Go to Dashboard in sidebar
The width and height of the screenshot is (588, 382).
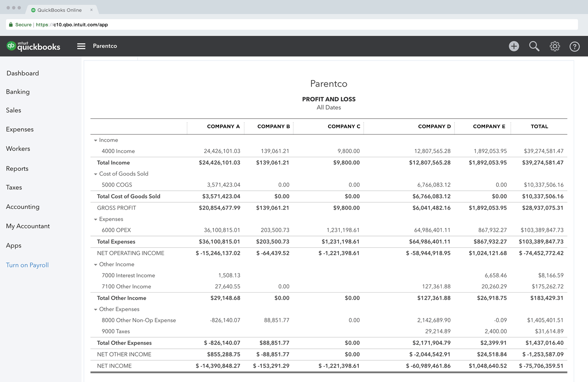(x=23, y=73)
